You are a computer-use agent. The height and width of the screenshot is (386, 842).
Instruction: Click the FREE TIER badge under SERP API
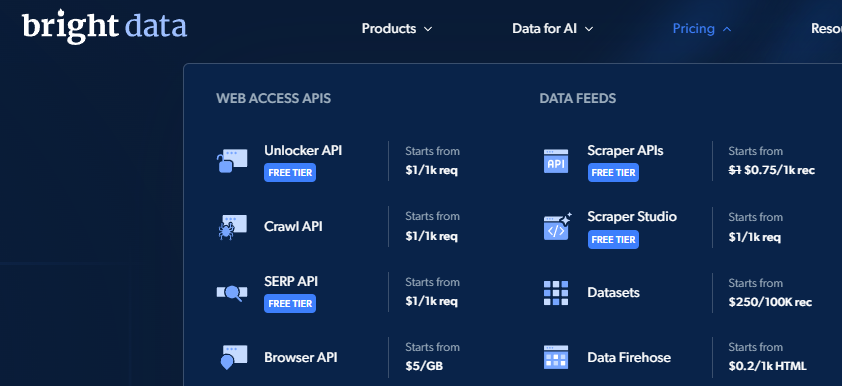(x=290, y=303)
